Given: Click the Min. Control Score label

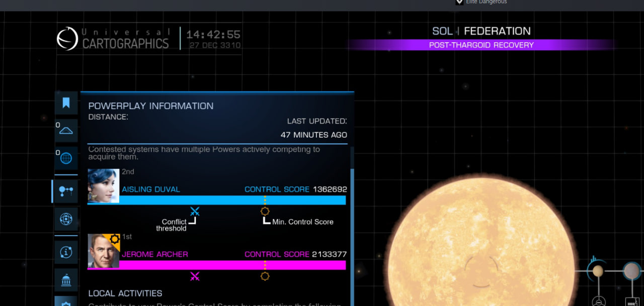Looking at the screenshot, I should [303, 222].
